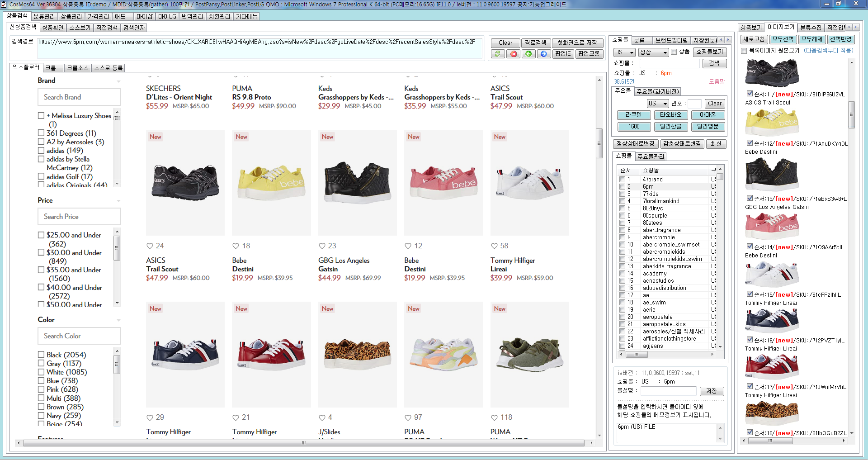This screenshot has height=460, width=868.
Task: Check the White (1085) color filter
Action: point(41,372)
